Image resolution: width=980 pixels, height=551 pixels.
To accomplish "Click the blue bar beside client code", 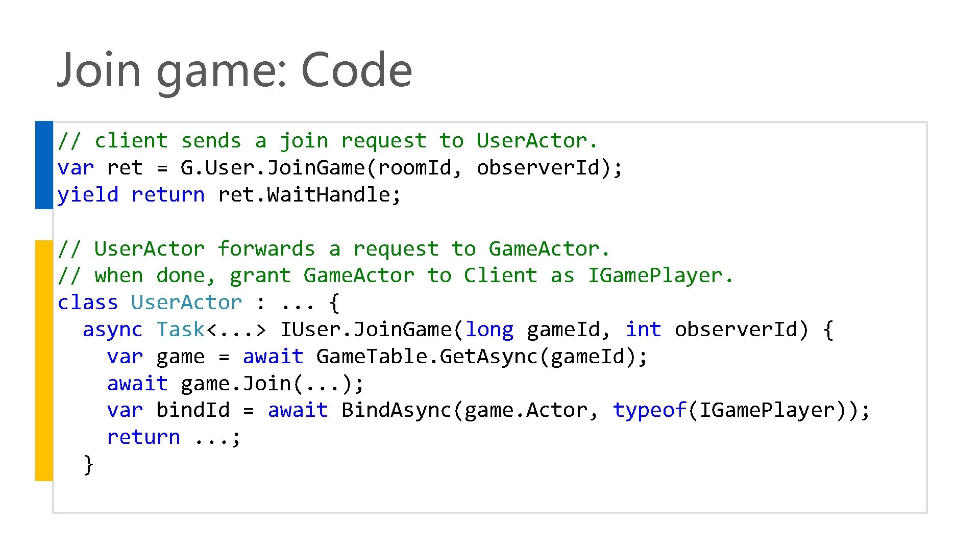I will [44, 165].
